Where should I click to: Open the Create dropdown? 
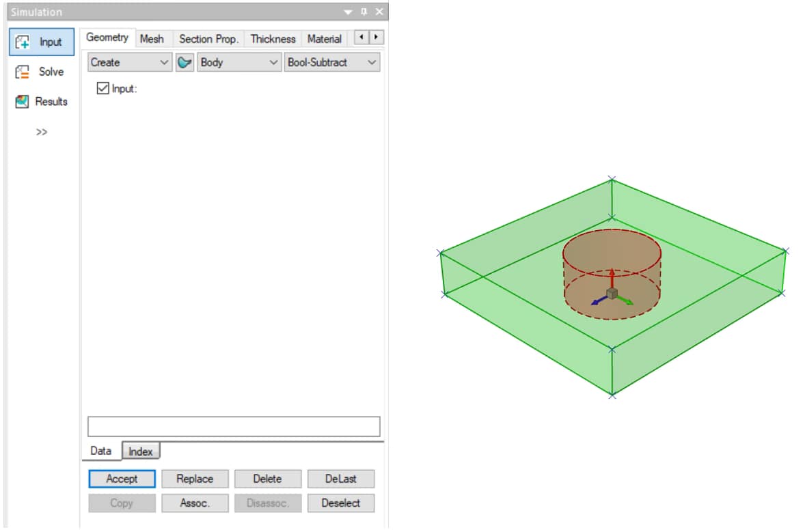click(130, 62)
